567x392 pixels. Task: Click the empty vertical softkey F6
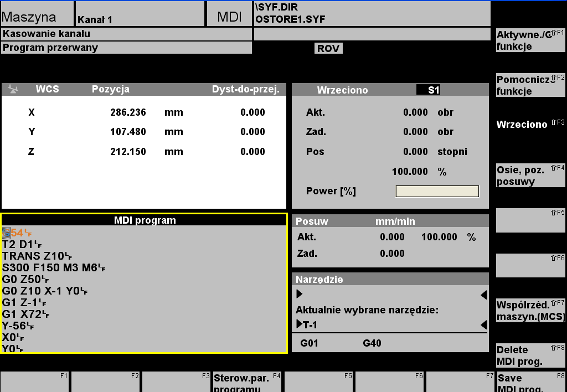(x=530, y=265)
